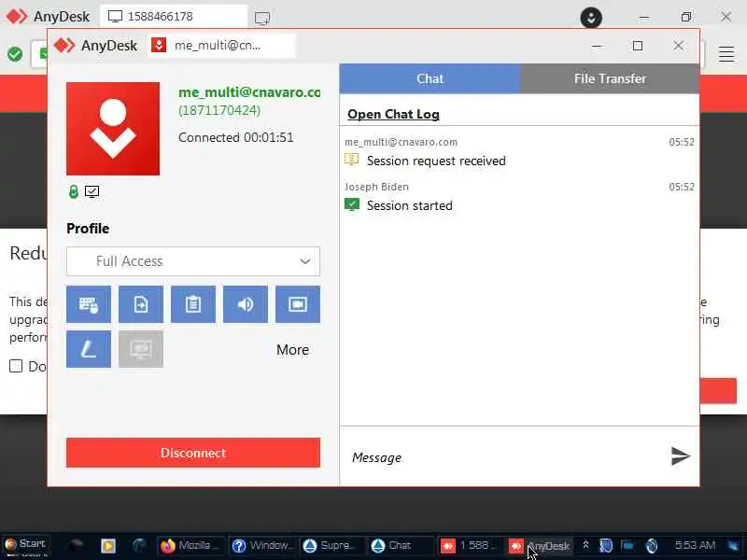
Task: Click me_multi@cnavaro.com address text
Action: point(249,91)
